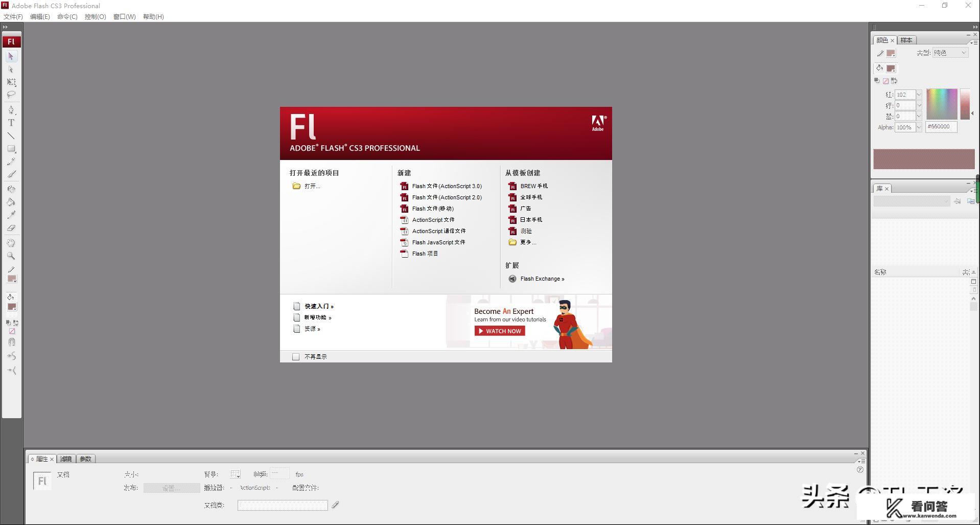The image size is (980, 525).
Task: Open the 编辑(E) menu
Action: pyautogui.click(x=40, y=16)
